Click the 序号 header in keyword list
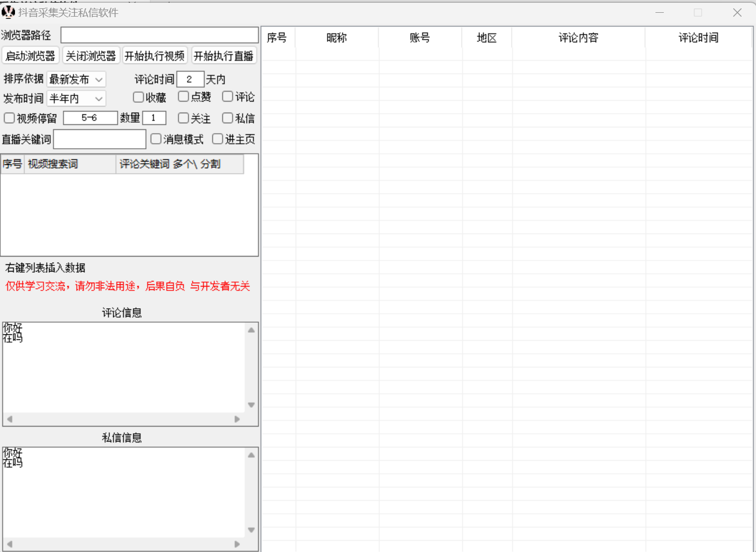 coord(12,164)
